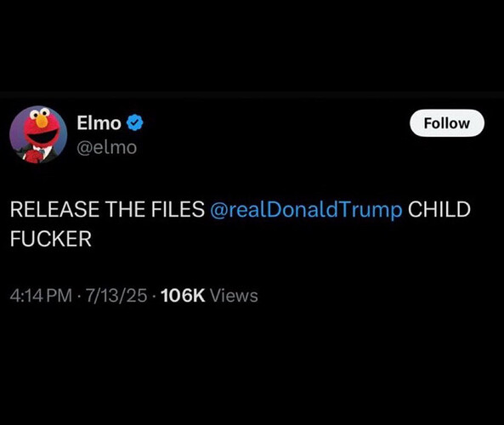Click the 4:14 PM timestamp
Screen dimensions: 504x425
(41, 296)
